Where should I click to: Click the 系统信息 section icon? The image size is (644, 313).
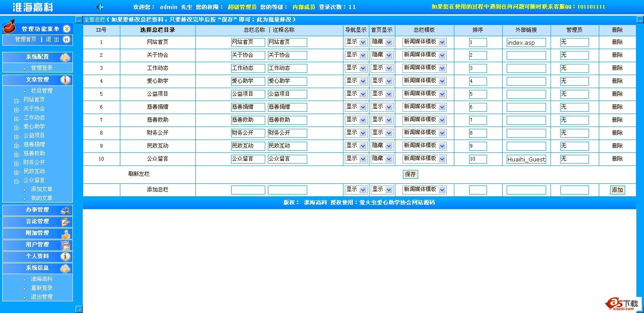point(65,268)
